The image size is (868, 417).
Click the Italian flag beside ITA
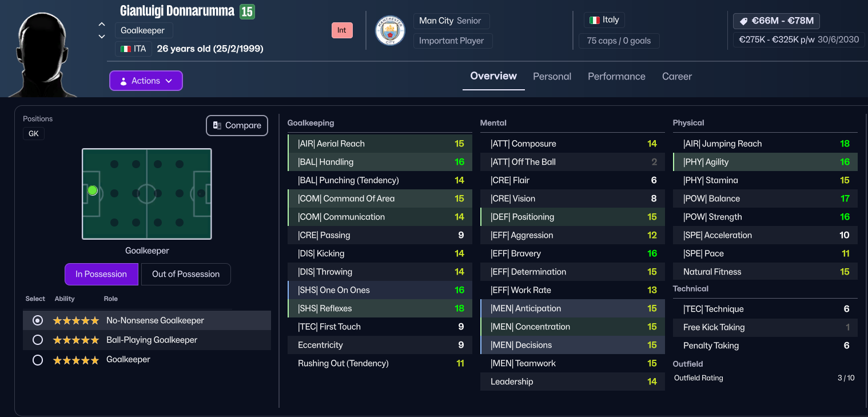(125, 49)
